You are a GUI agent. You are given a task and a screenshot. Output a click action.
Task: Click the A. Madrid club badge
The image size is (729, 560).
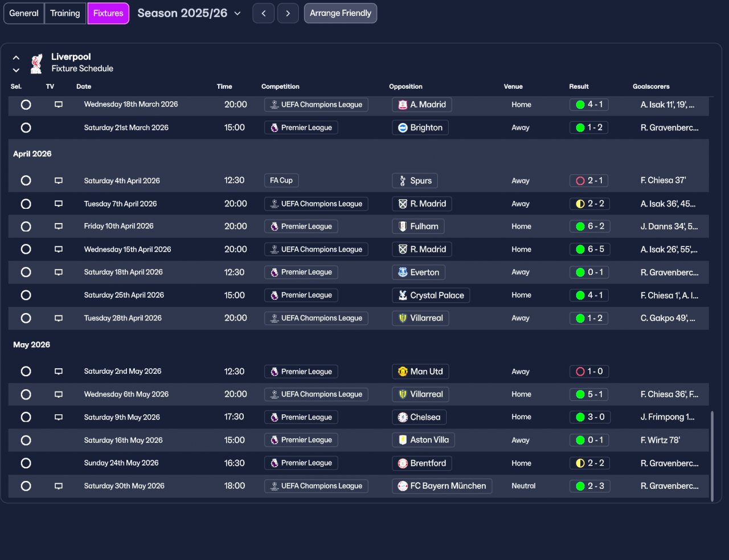point(403,105)
